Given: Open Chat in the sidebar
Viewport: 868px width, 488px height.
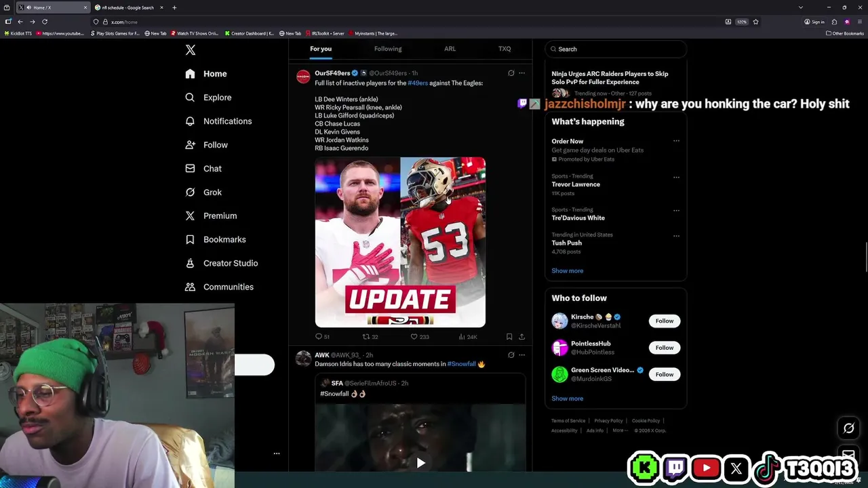Looking at the screenshot, I should (x=203, y=169).
